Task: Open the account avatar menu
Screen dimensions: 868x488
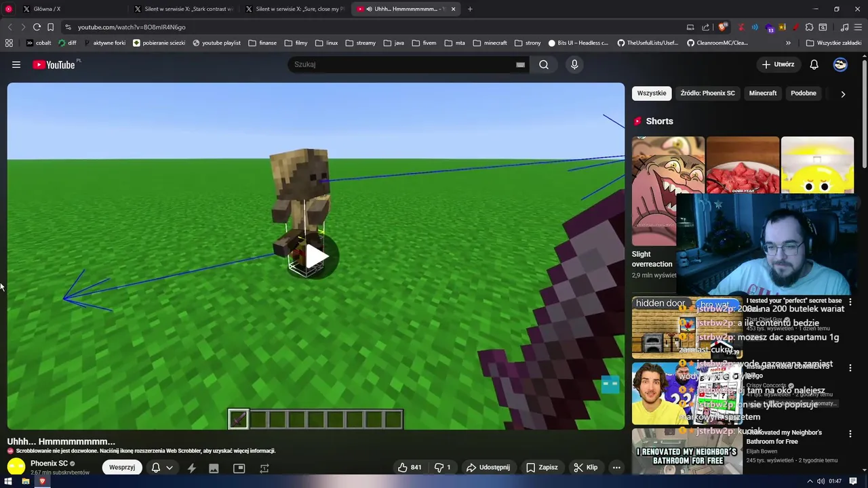Action: coord(840,64)
